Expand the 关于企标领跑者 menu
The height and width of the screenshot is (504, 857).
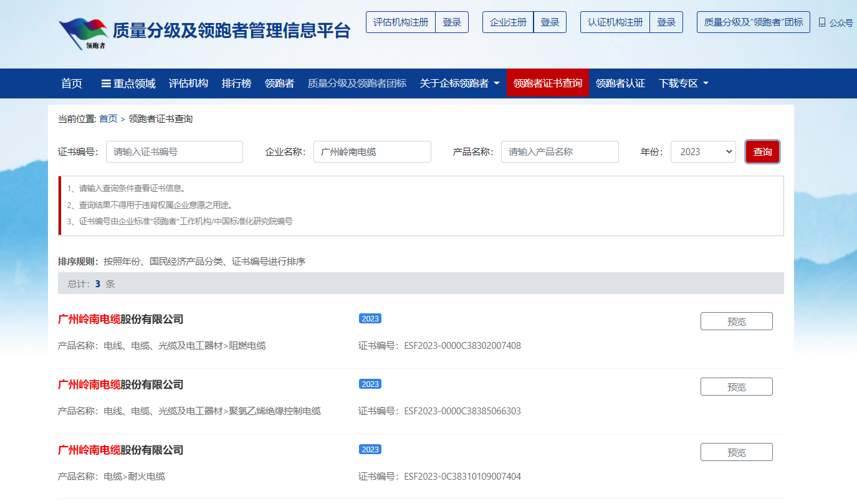pyautogui.click(x=459, y=83)
